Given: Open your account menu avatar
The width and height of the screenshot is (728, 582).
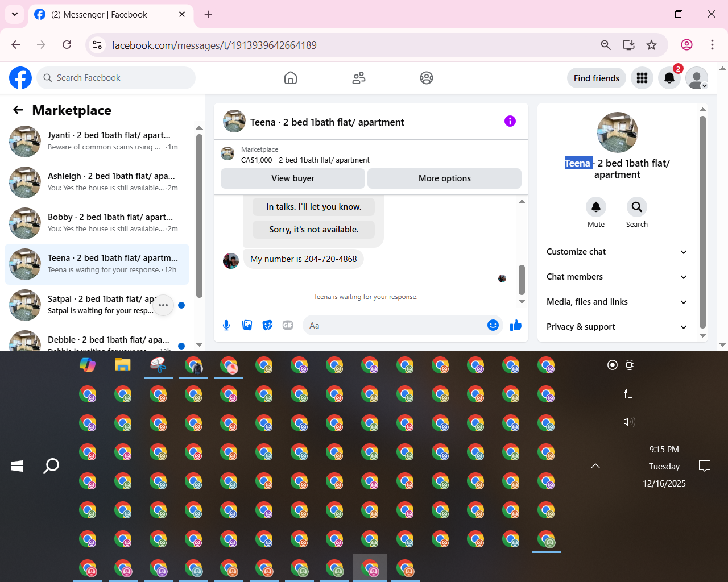Looking at the screenshot, I should [697, 78].
